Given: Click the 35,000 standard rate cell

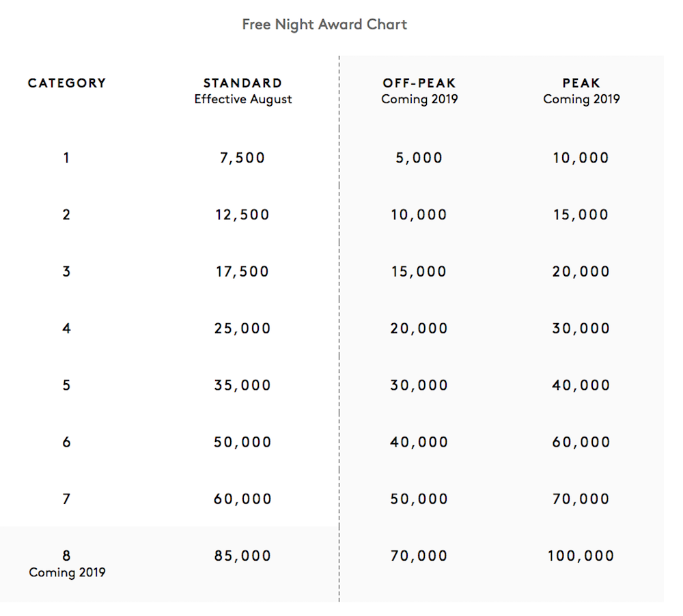Looking at the screenshot, I should point(242,385).
